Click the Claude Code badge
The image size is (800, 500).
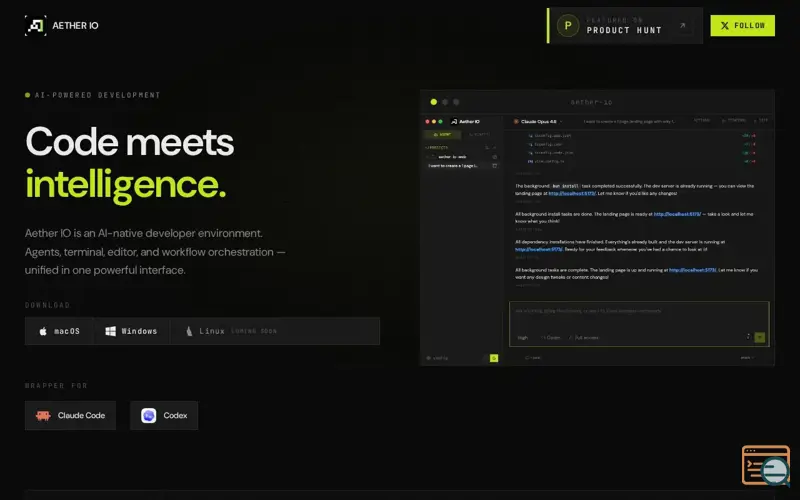point(70,415)
